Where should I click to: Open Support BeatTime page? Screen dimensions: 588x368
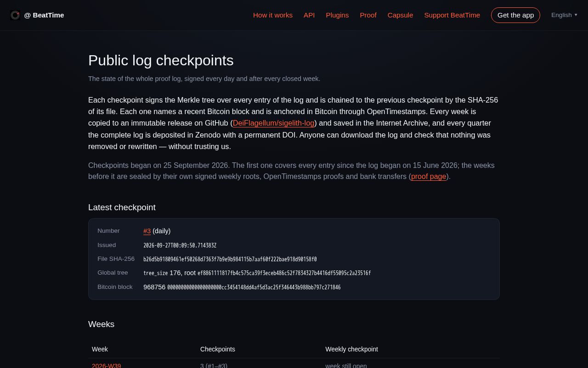[x=452, y=15]
